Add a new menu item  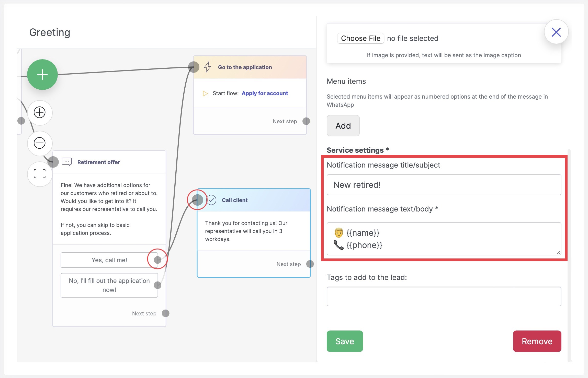(x=343, y=126)
